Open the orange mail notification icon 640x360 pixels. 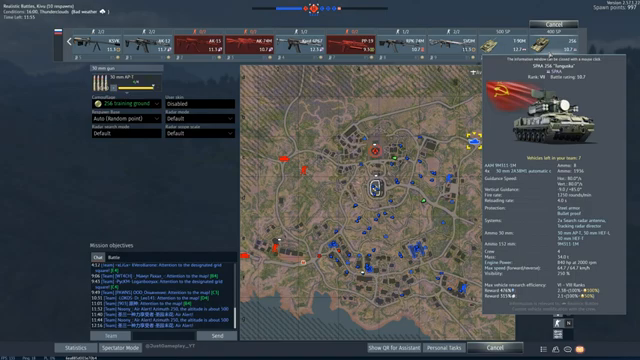click(580, 349)
